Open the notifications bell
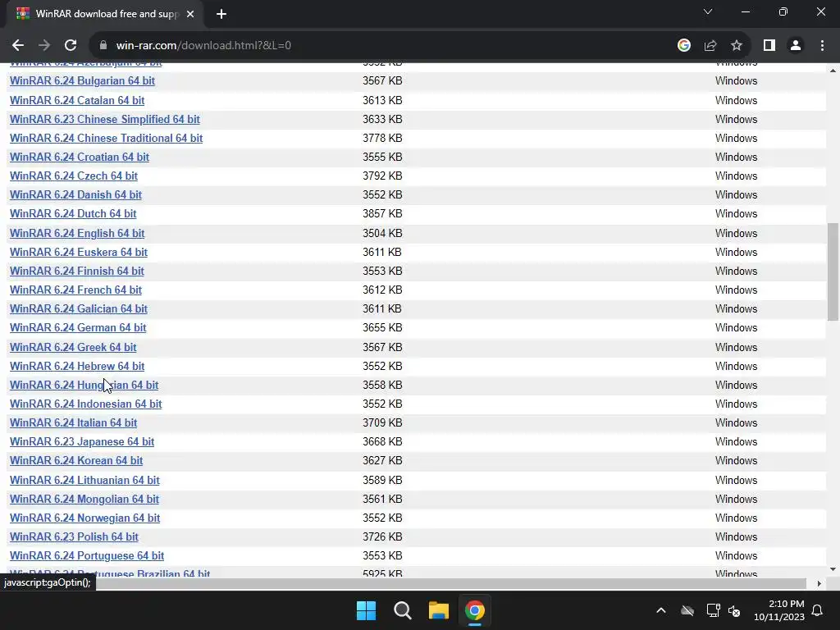 tap(818, 610)
